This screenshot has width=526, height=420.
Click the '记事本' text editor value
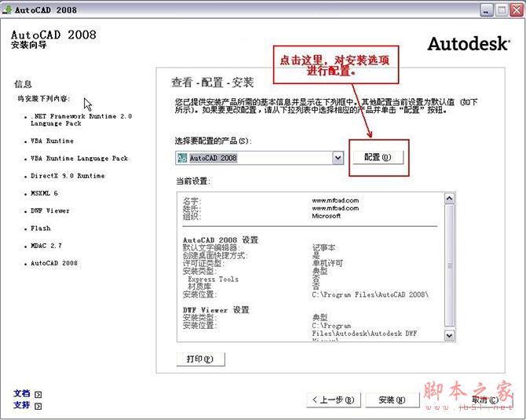[323, 247]
